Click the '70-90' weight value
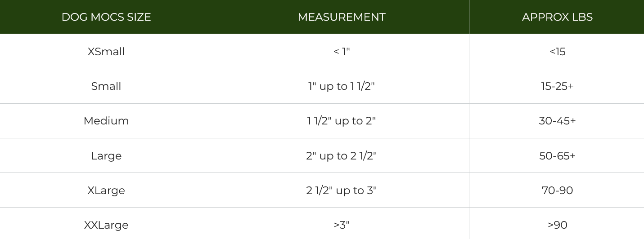This screenshot has width=644, height=239. [x=557, y=190]
